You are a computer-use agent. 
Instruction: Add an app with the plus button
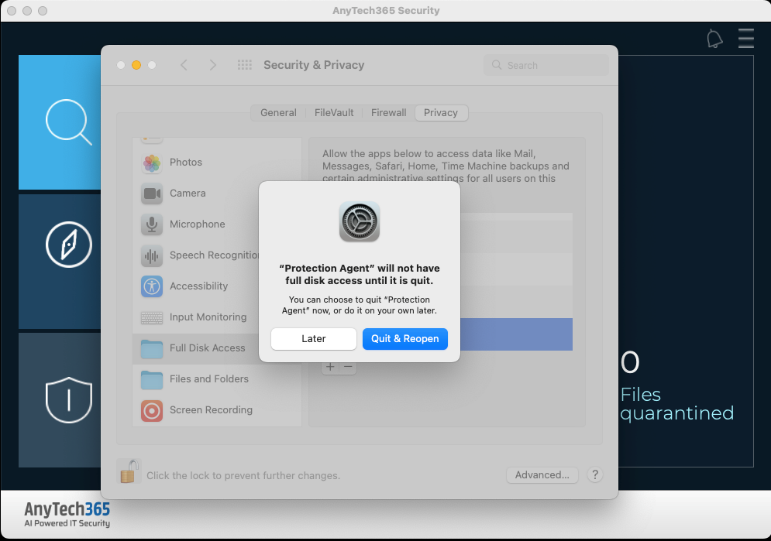click(330, 366)
